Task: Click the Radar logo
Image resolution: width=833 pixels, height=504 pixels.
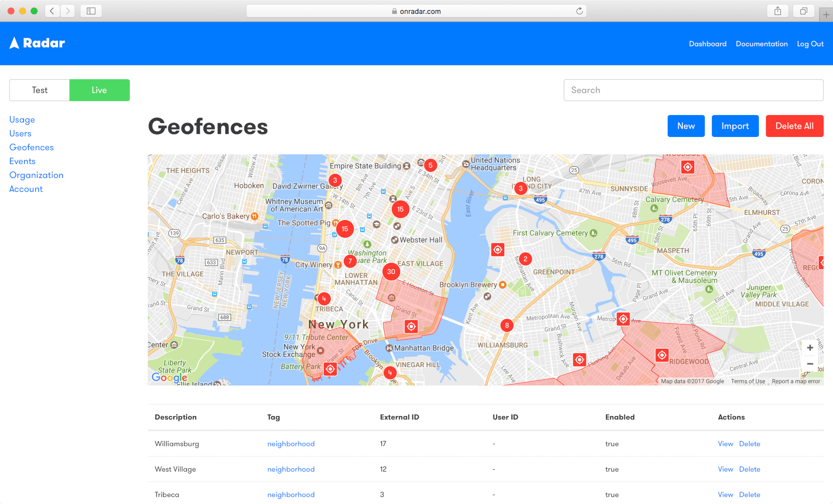Action: (37, 43)
